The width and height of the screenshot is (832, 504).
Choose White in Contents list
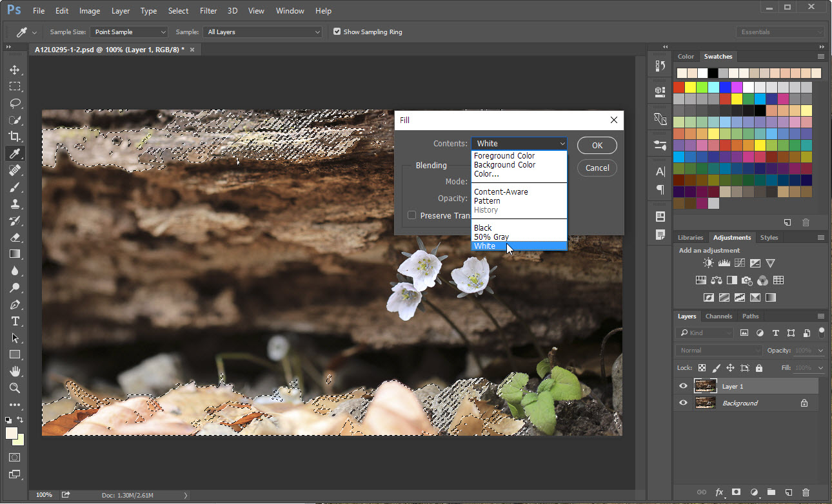coord(519,246)
